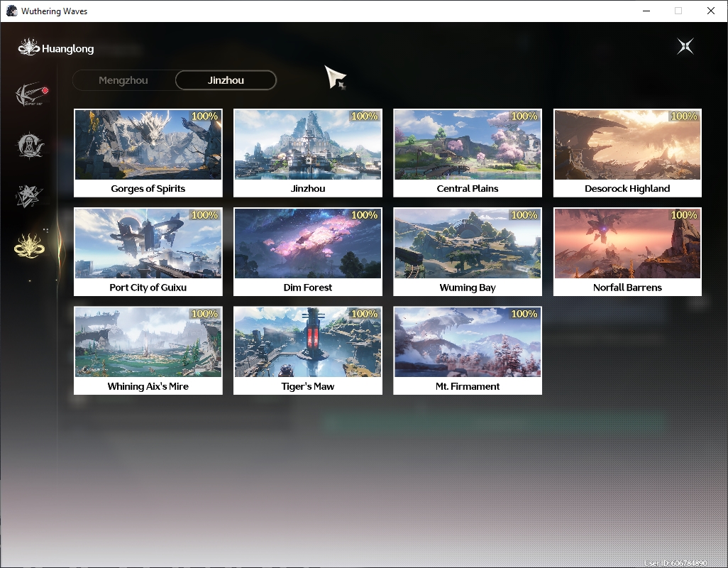
Task: Choose the Central Plains thumbnail
Action: 468,153
